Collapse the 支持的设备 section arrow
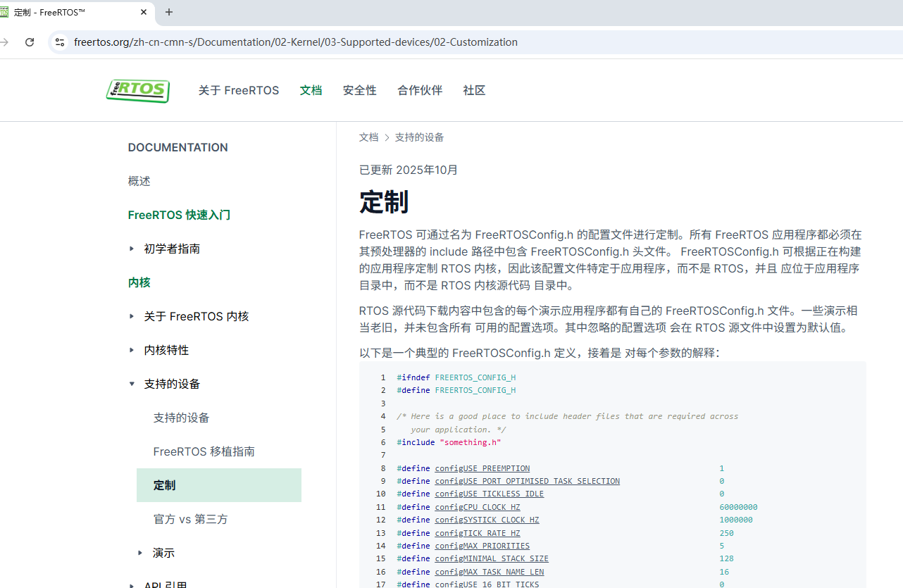903x588 pixels. point(132,384)
